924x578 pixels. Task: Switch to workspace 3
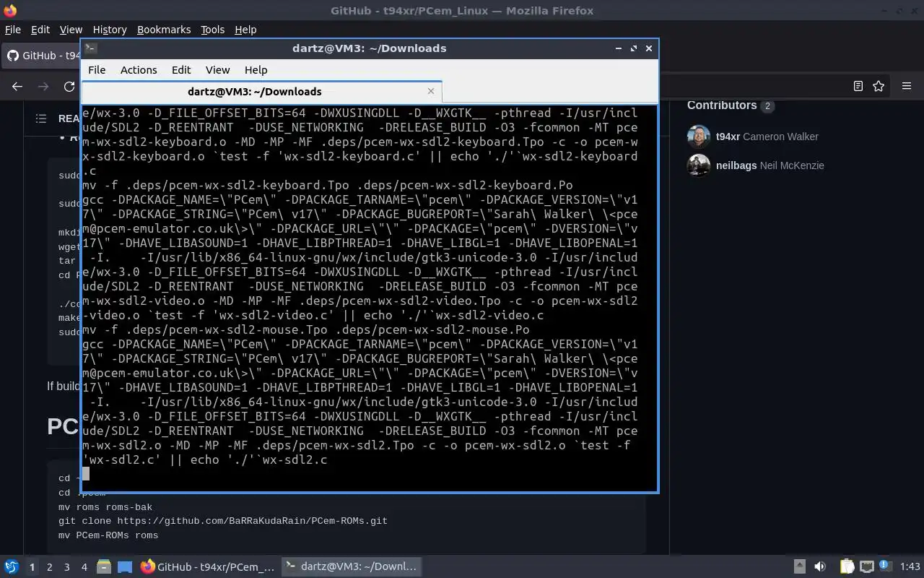[67, 567]
